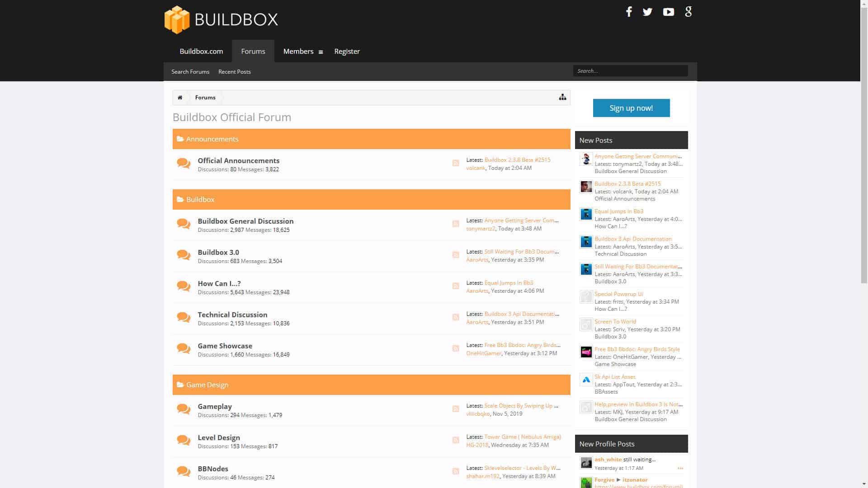Click the sitemap icon beside the breadcrumb
Screen dimensions: 868x488
pos(562,97)
